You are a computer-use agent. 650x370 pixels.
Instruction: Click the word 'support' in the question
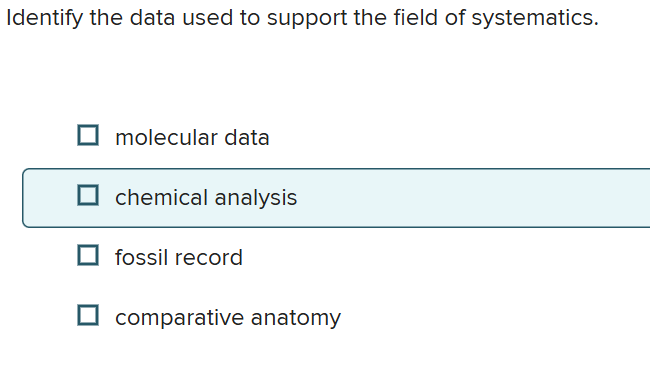coord(307,19)
